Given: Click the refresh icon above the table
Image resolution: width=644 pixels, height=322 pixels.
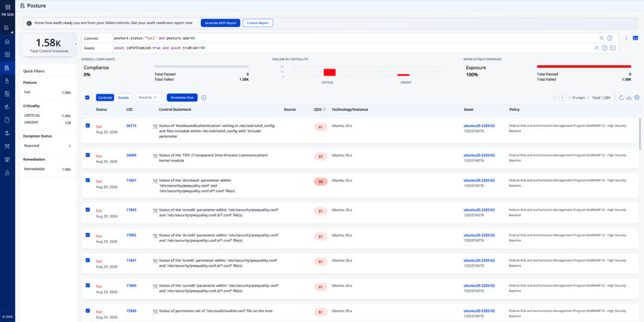Looking at the screenshot, I should [621, 98].
